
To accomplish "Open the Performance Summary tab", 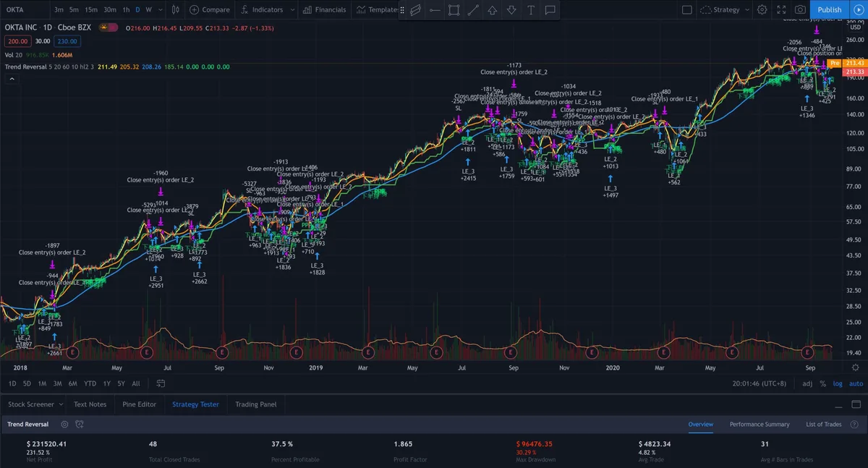I will [759, 425].
